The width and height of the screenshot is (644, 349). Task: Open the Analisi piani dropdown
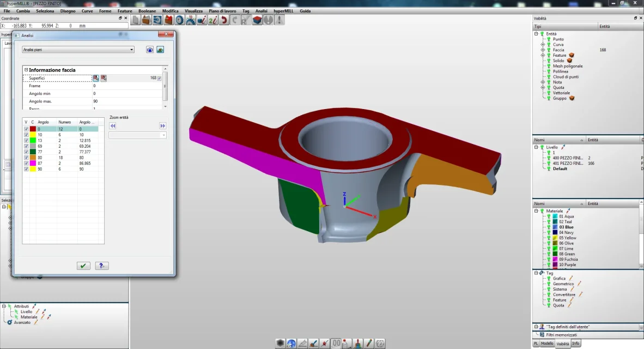point(78,50)
